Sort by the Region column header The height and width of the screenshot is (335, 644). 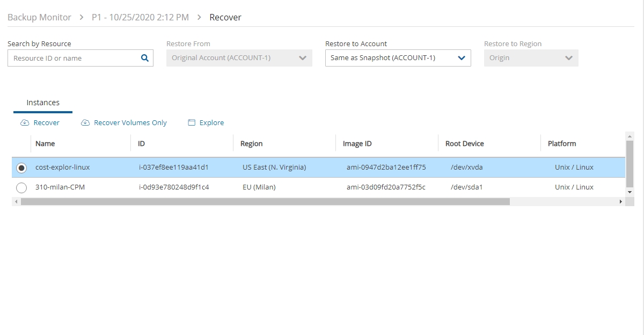251,144
